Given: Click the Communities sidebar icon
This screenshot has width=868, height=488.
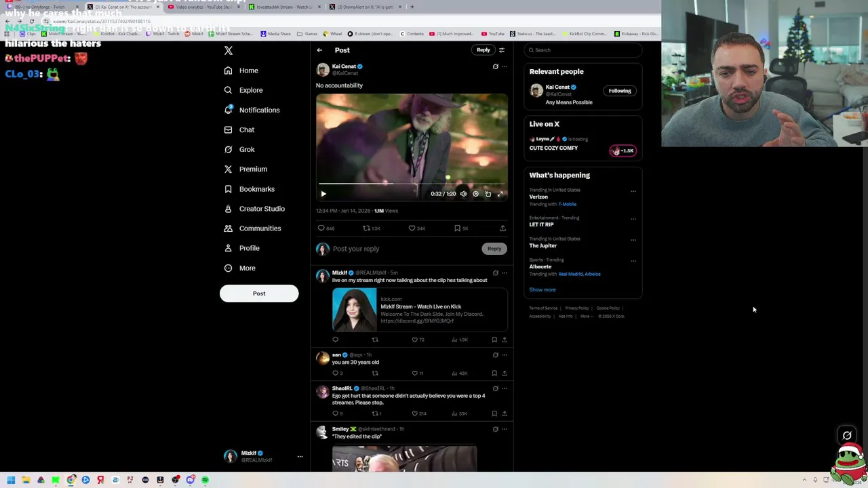Looking at the screenshot, I should point(228,228).
